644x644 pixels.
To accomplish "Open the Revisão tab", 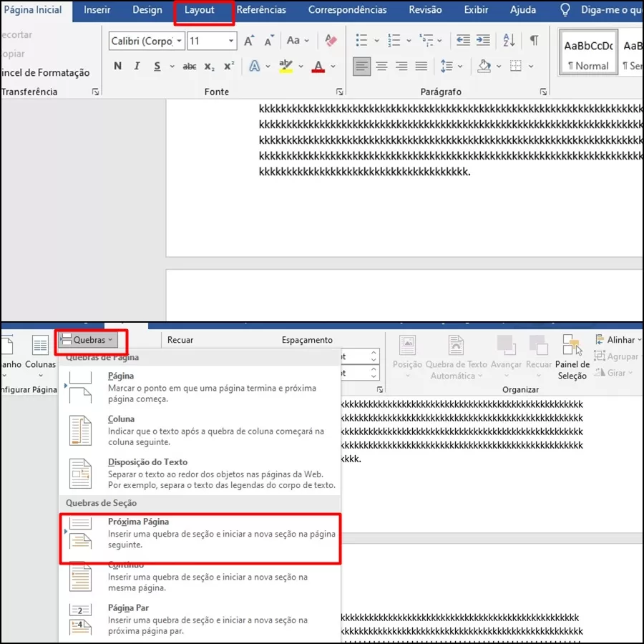I will [425, 10].
